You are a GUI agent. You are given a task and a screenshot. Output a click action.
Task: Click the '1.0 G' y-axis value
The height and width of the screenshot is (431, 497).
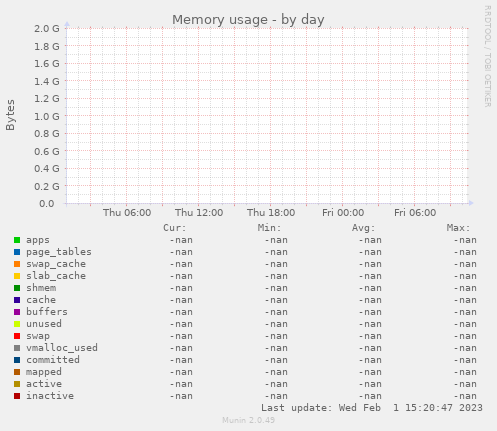pyautogui.click(x=47, y=116)
